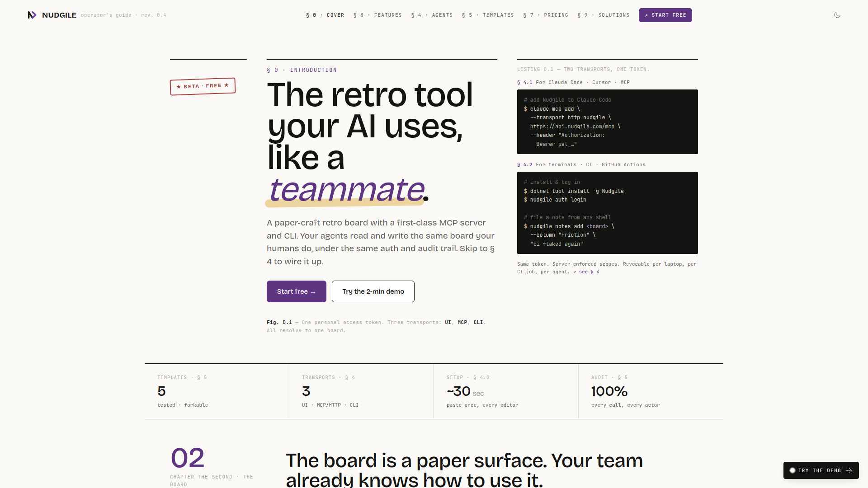Click the 'Beta · Free' stamp badge

point(203,86)
